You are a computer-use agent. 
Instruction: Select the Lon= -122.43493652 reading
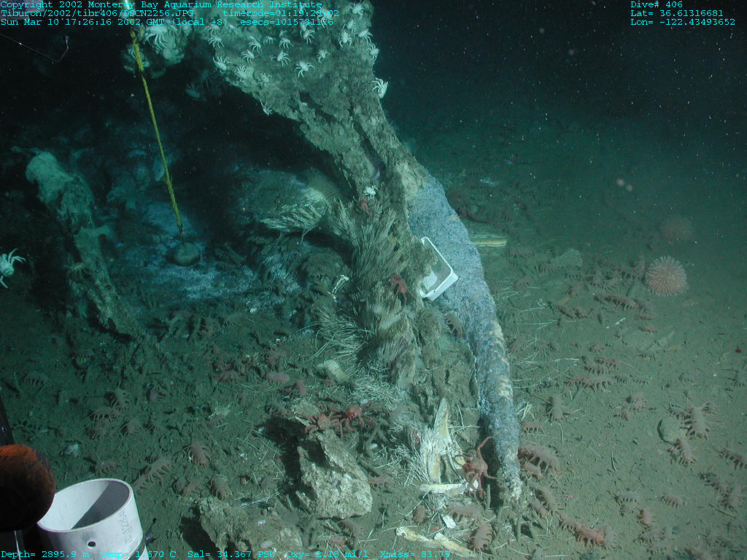click(x=682, y=22)
